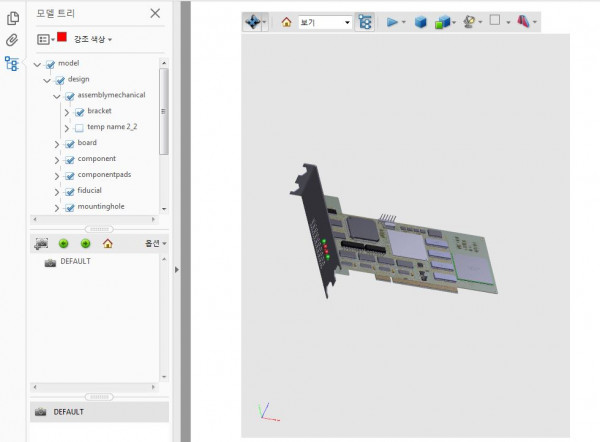Toggle the model tree button in 3D toolbar
Image resolution: width=600 pixels, height=442 pixels.
pos(365,21)
